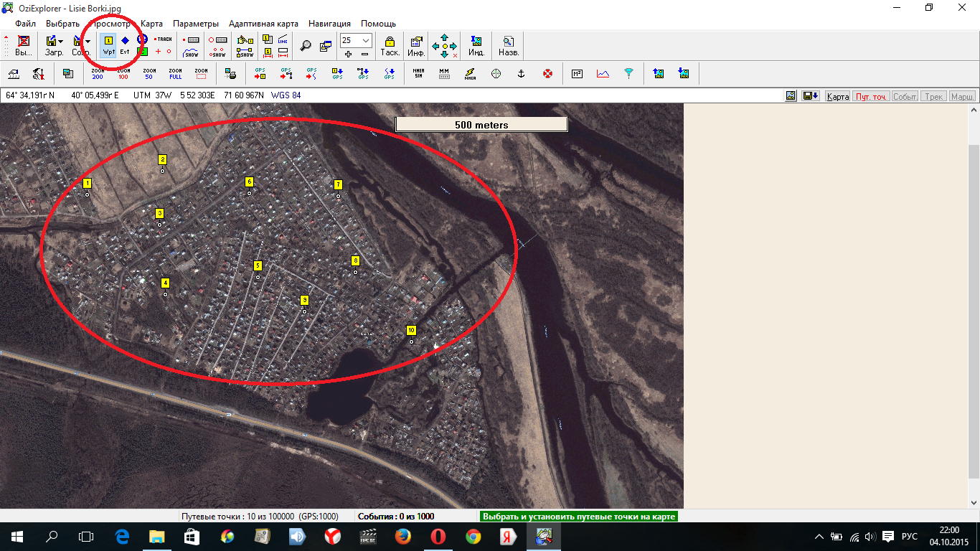
Task: Click the ZOOM FULL icon
Action: pos(176,73)
